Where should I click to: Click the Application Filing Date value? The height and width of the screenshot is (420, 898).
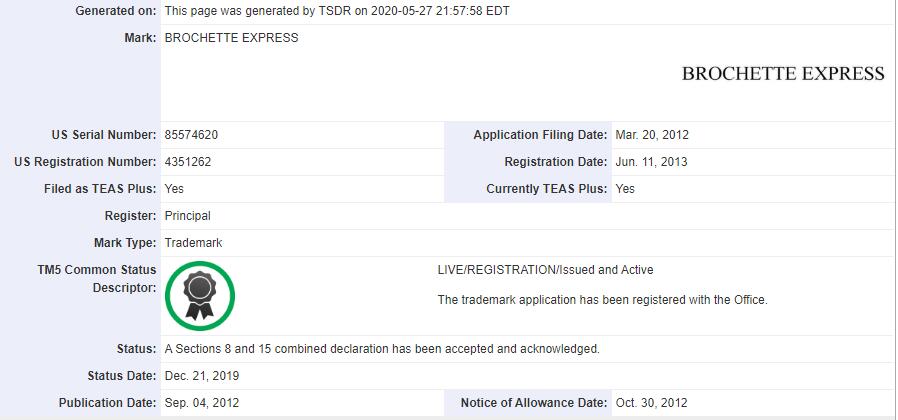652,135
